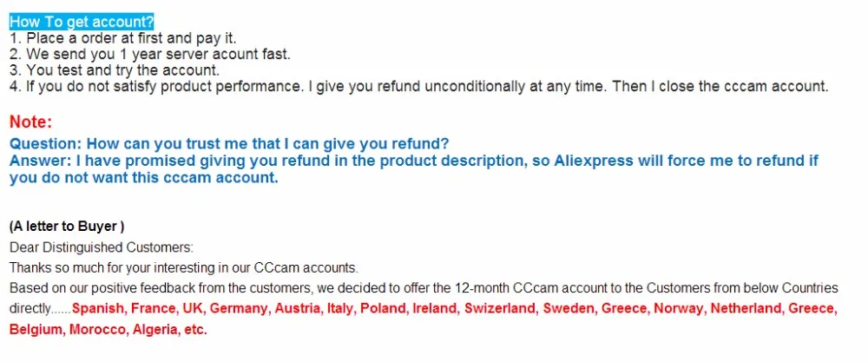The height and width of the screenshot is (362, 868).
Task: Click the red word 'Norway'
Action: pyautogui.click(x=680, y=308)
